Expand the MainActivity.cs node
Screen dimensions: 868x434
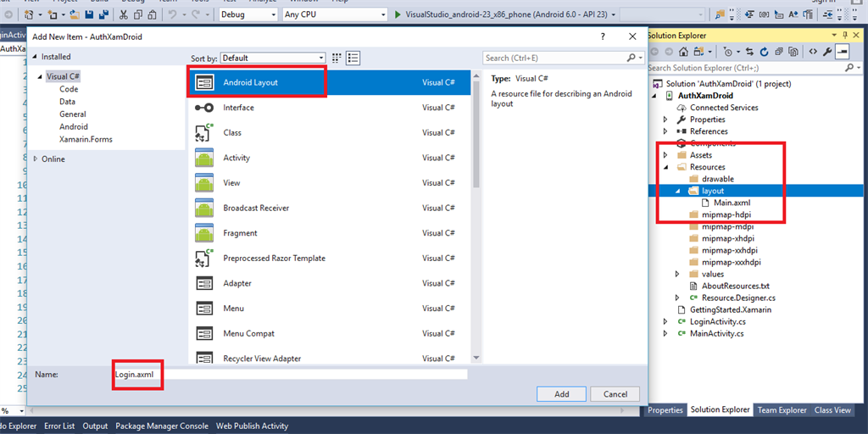pos(666,334)
